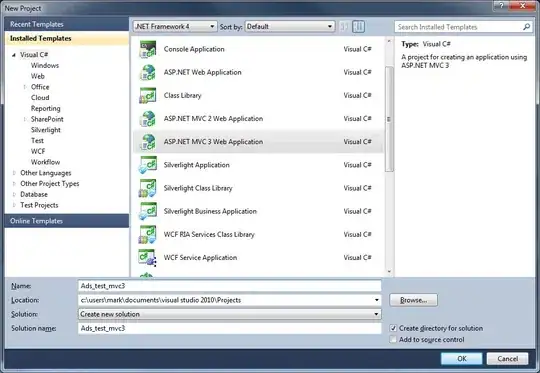540x373 pixels.
Task: Click the Silverlight Business Application icon
Action: (x=148, y=211)
